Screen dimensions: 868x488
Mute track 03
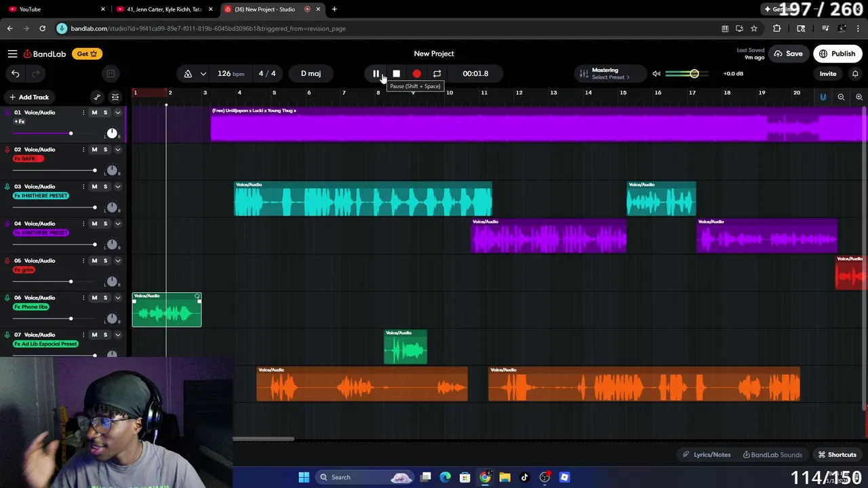(94, 186)
